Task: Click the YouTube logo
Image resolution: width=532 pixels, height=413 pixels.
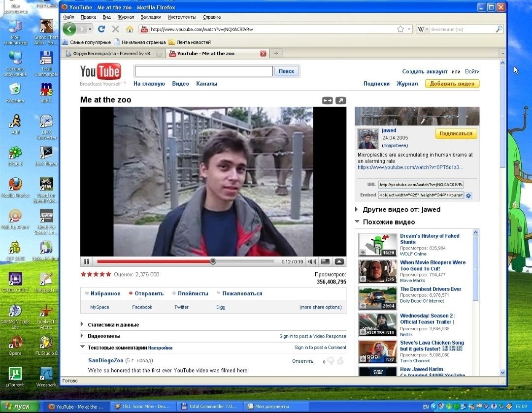Action: click(x=100, y=72)
